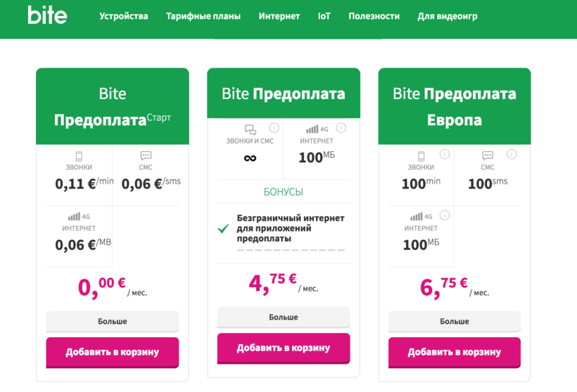
Task: Click the SMS bubble icon in Предоплата Старт
Action: pos(146,156)
